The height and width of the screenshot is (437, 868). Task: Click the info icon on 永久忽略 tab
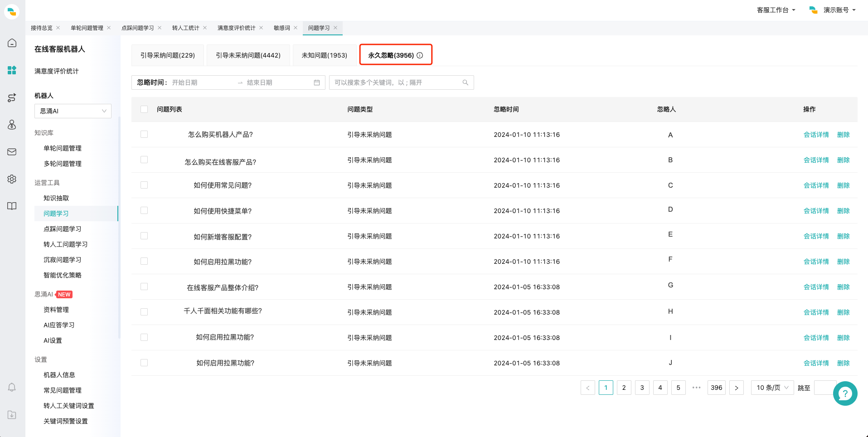pyautogui.click(x=420, y=55)
